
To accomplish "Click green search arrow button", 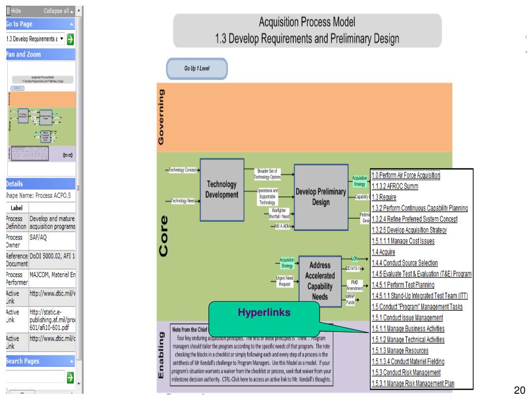I will [x=70, y=377].
